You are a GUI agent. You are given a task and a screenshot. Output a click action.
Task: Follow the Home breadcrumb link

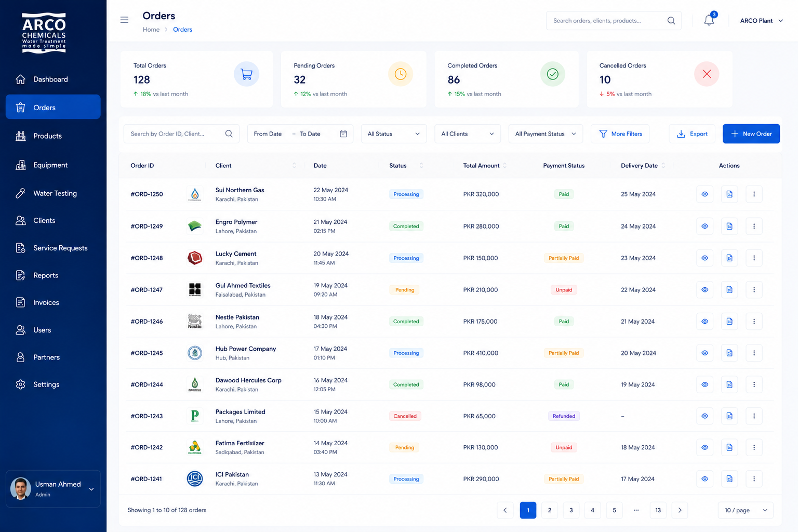[x=151, y=30]
